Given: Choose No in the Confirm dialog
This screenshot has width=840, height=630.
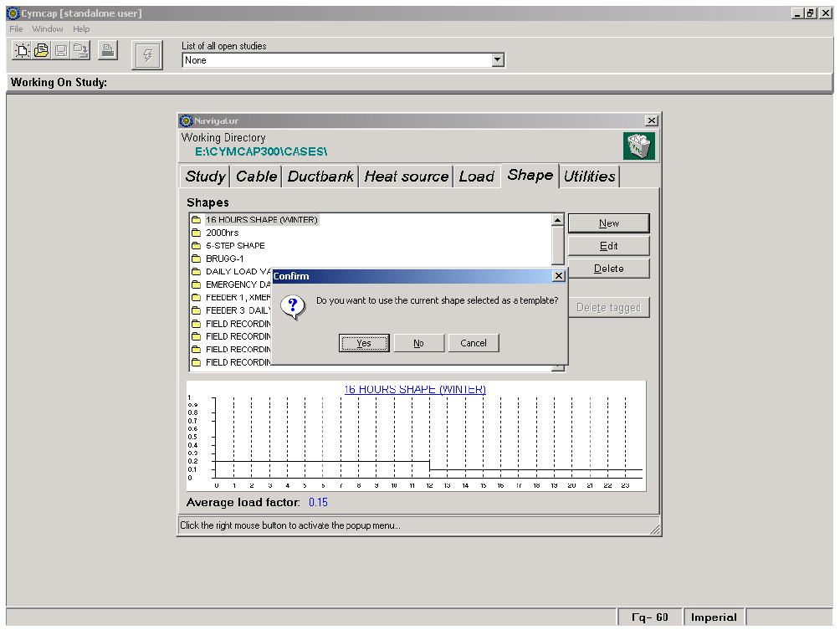Looking at the screenshot, I should [x=418, y=343].
